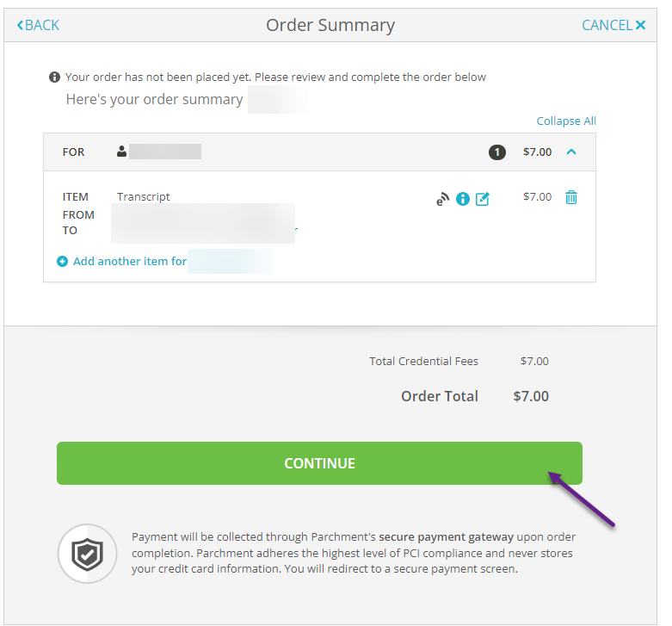The width and height of the screenshot is (672, 626).
Task: Click the info icon beside order notice
Action: click(55, 77)
